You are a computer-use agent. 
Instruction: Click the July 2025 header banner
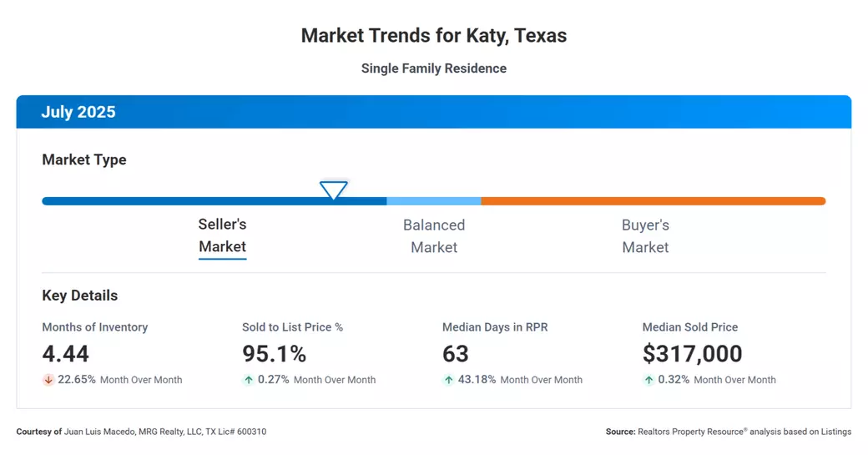pos(433,112)
